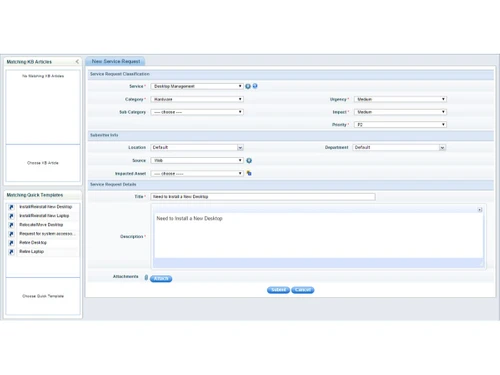Viewport: 500px width, 375px height.
Task: Open the Sub Category choose dropdown
Action: (197, 112)
